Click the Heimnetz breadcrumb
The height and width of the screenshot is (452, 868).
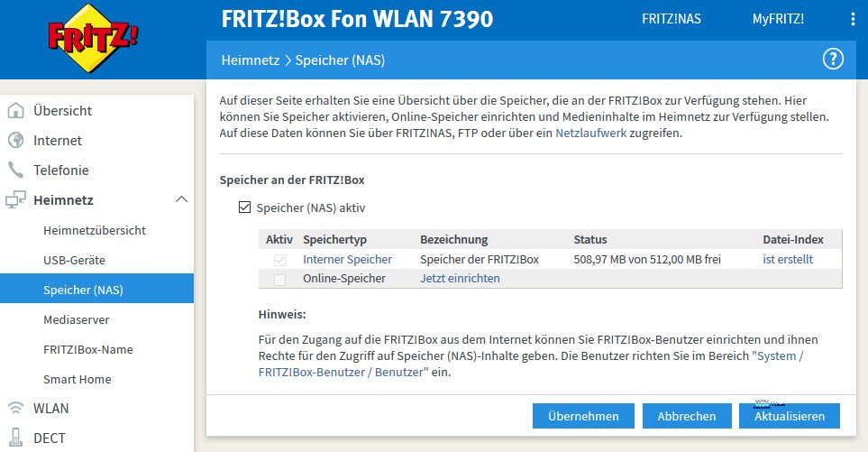pyautogui.click(x=251, y=60)
